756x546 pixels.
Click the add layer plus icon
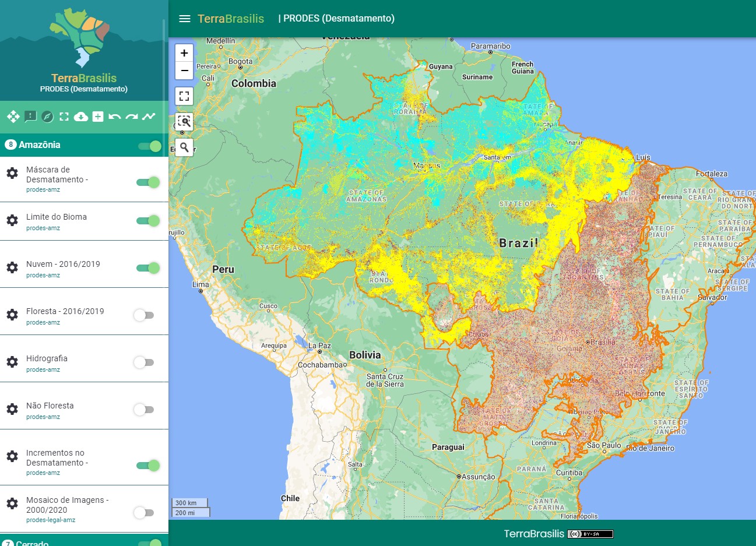click(x=98, y=117)
